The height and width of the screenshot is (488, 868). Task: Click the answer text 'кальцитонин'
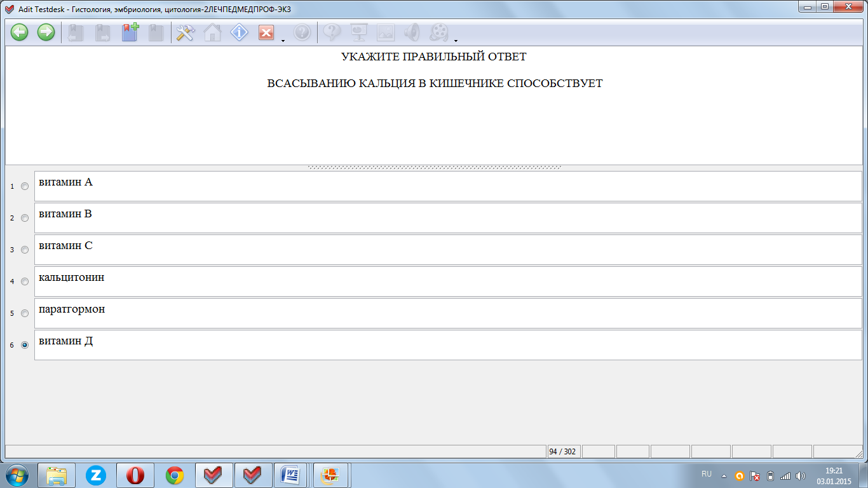[72, 278]
